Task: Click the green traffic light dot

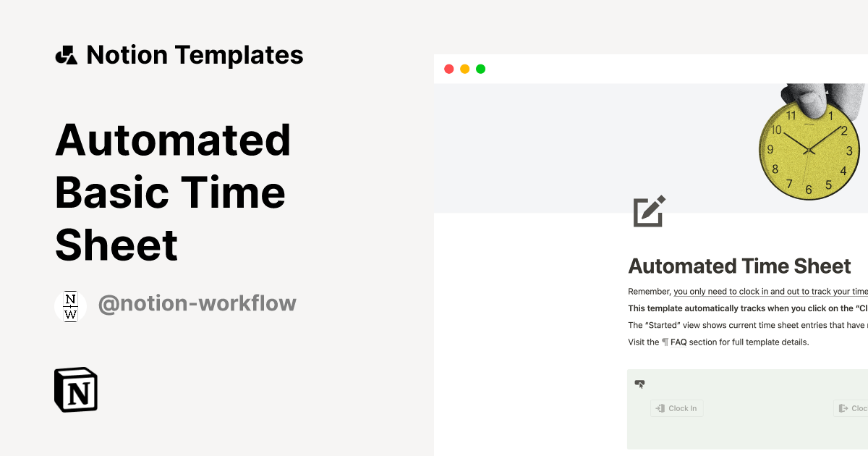Action: tap(480, 68)
